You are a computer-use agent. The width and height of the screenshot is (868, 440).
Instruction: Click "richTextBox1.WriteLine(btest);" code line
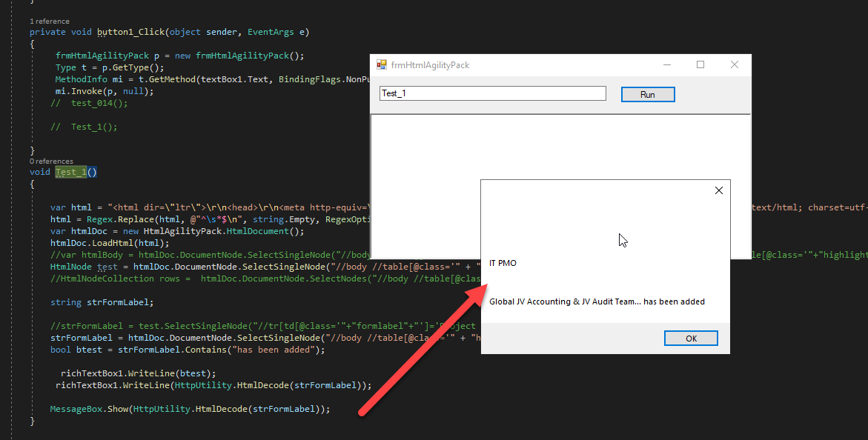click(139, 373)
